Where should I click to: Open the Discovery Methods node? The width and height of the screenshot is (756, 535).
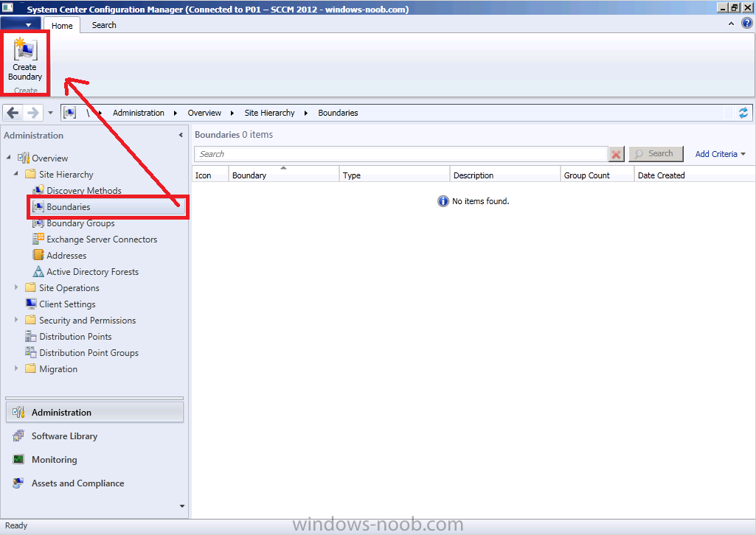click(x=84, y=191)
